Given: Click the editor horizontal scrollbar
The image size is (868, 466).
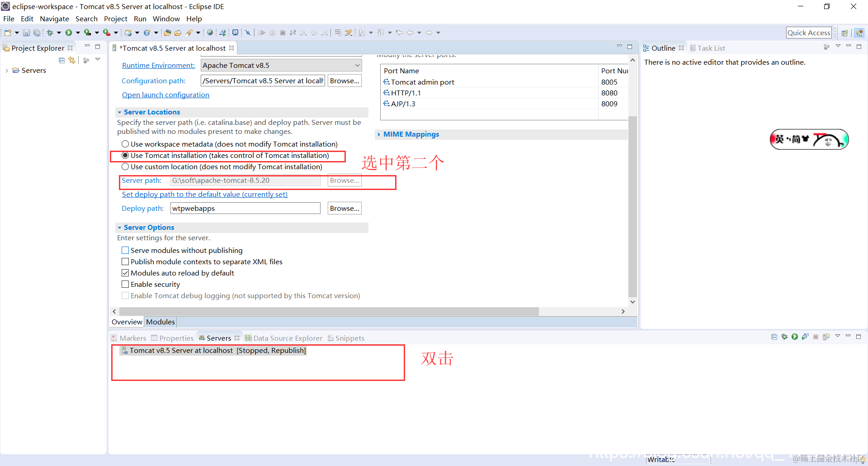Looking at the screenshot, I should (329, 311).
